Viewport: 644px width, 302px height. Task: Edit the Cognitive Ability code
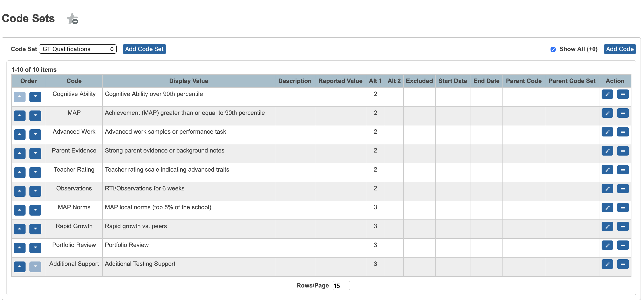607,94
